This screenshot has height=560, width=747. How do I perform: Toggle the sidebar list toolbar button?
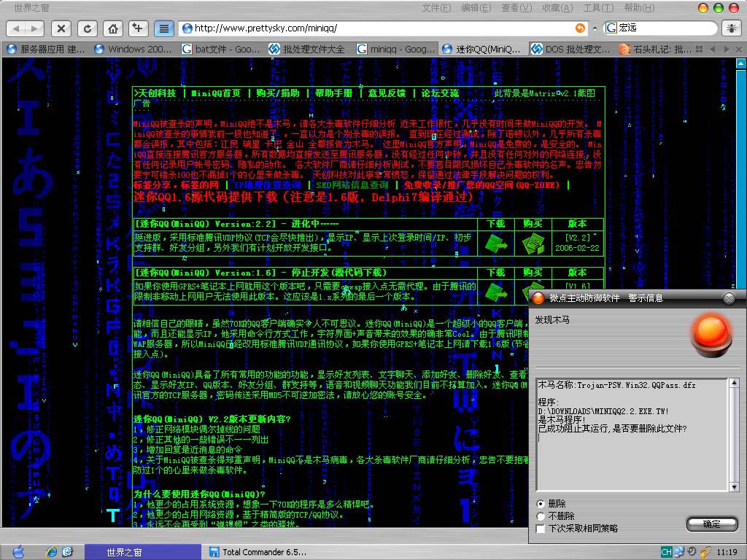coord(164,28)
